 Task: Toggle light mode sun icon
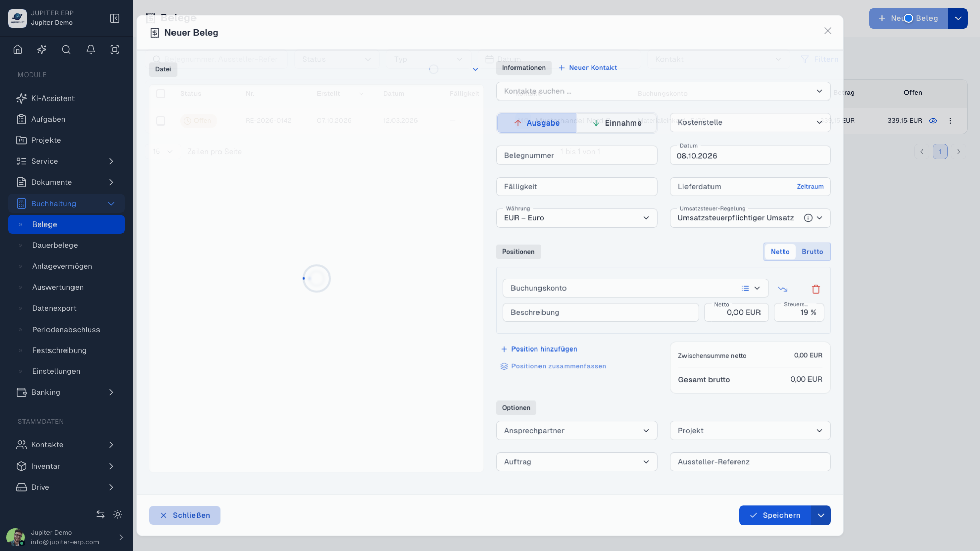118,514
